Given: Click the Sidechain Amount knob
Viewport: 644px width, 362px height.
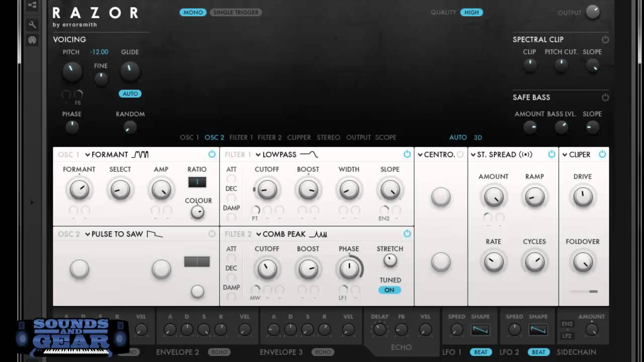Looking at the screenshot, I should [x=591, y=330].
